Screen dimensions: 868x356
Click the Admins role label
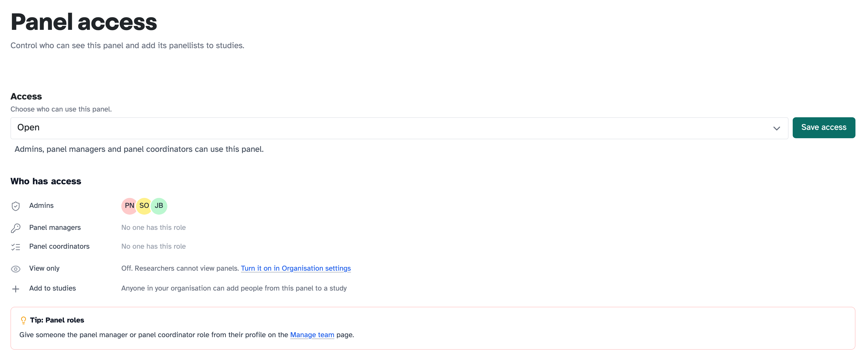click(41, 205)
